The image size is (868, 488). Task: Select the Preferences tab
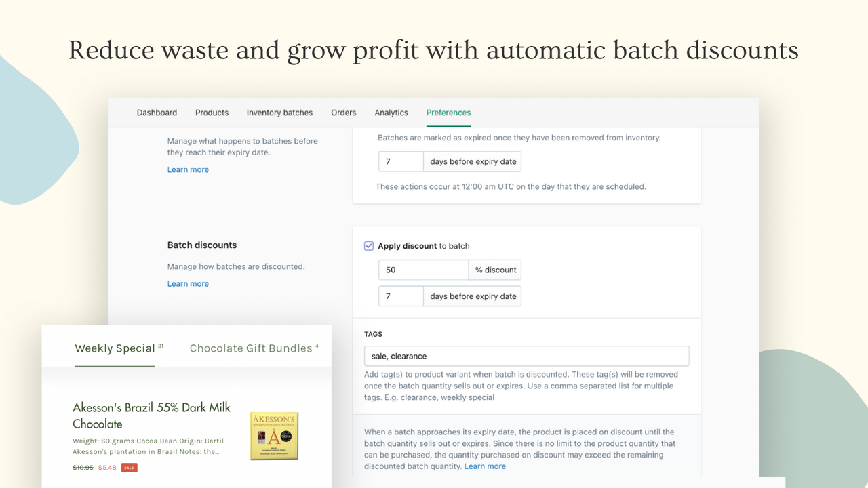click(x=448, y=113)
